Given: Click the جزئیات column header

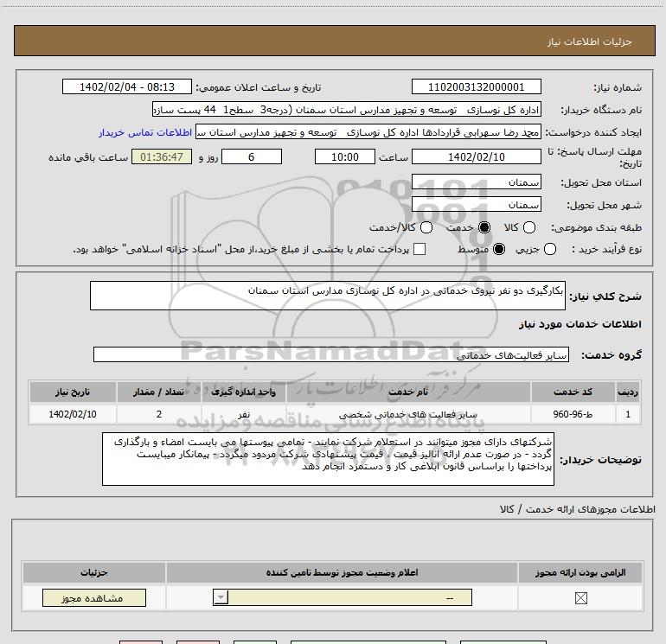Looking at the screenshot, I should (x=94, y=572).
